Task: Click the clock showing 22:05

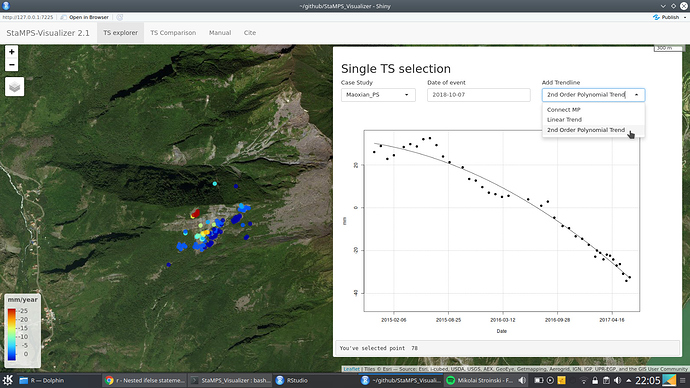Action: [647, 381]
